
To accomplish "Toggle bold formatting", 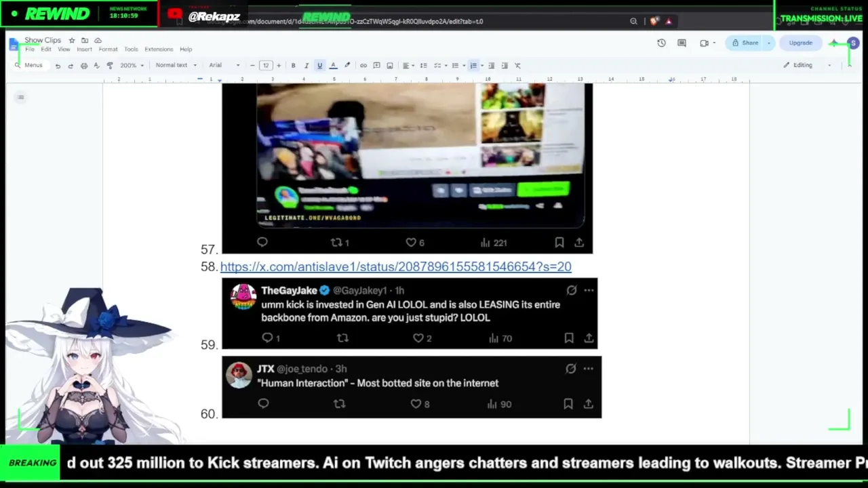I will point(293,66).
